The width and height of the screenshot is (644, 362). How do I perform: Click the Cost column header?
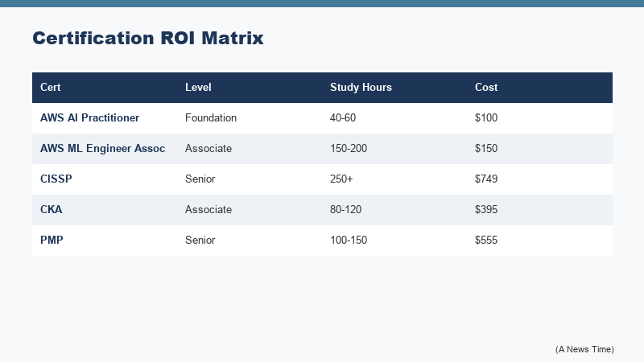click(x=486, y=88)
